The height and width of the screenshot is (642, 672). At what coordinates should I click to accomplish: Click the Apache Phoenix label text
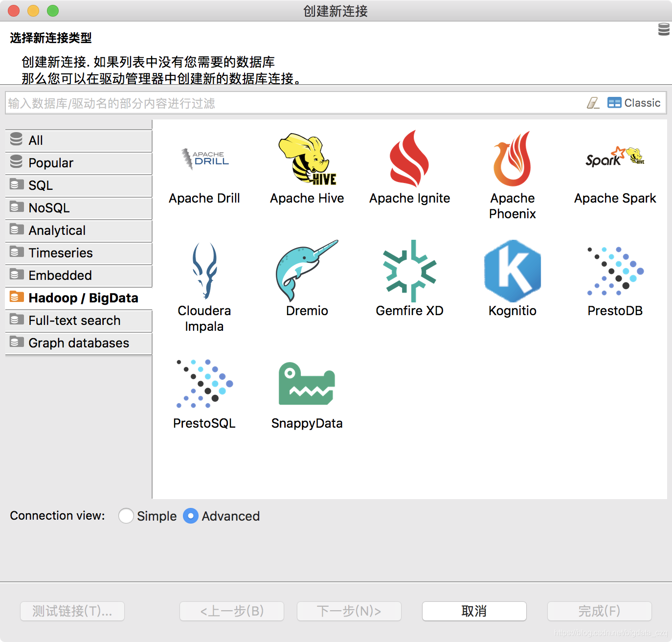pyautogui.click(x=513, y=206)
